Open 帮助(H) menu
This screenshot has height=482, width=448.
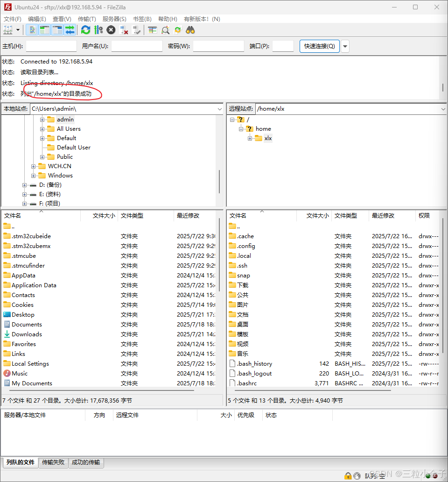coord(168,19)
